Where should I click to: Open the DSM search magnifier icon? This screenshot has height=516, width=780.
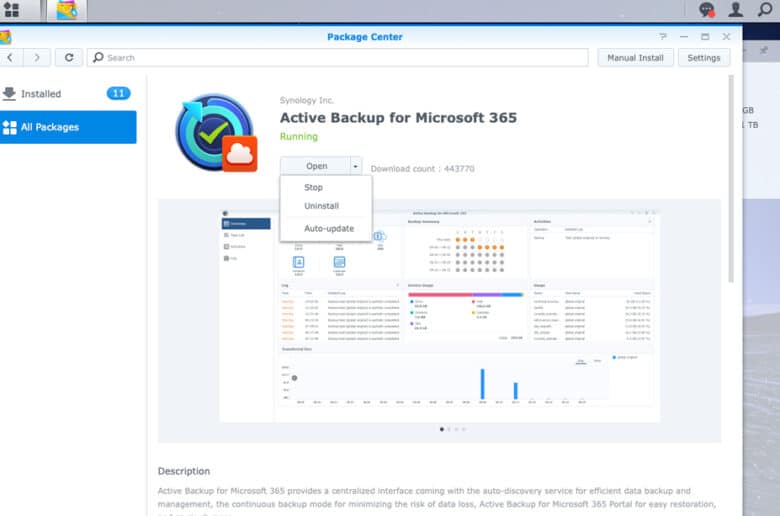(765, 9)
